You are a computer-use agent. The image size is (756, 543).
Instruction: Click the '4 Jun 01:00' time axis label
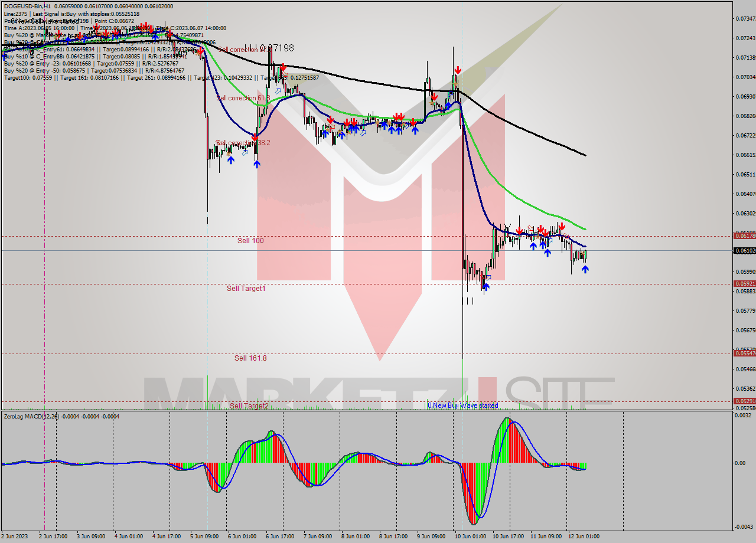[129, 537]
